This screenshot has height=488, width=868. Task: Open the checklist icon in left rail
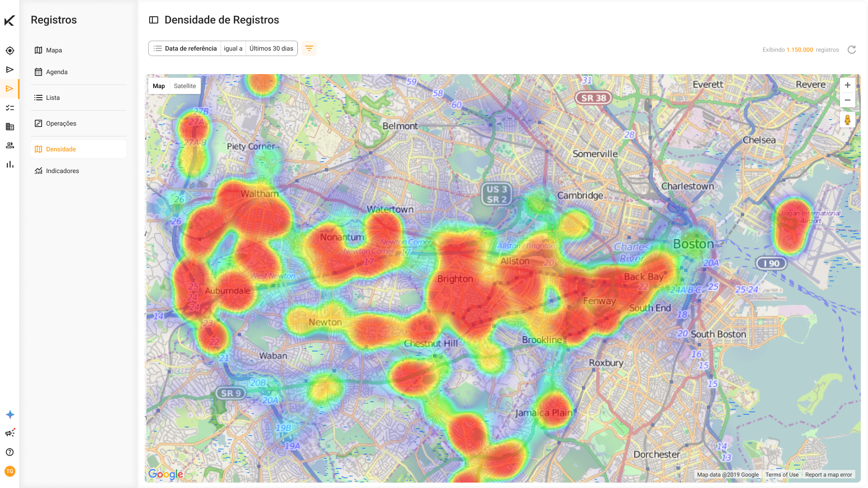pos(9,108)
